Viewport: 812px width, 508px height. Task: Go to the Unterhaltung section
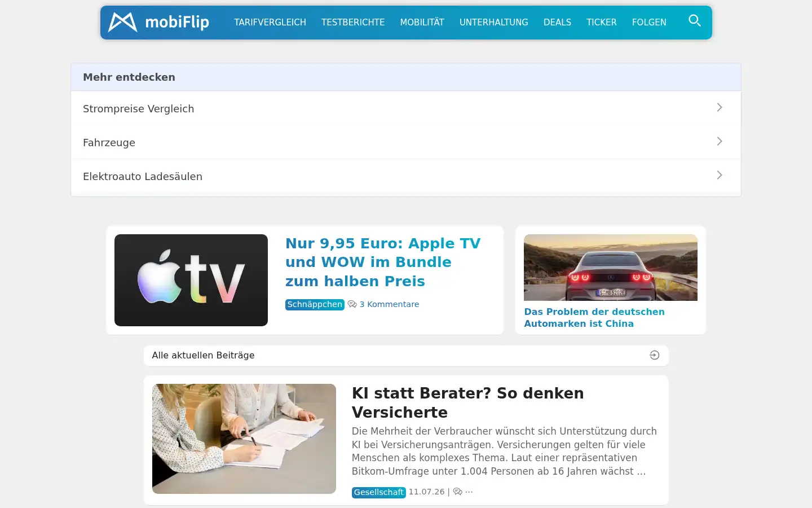click(x=493, y=23)
